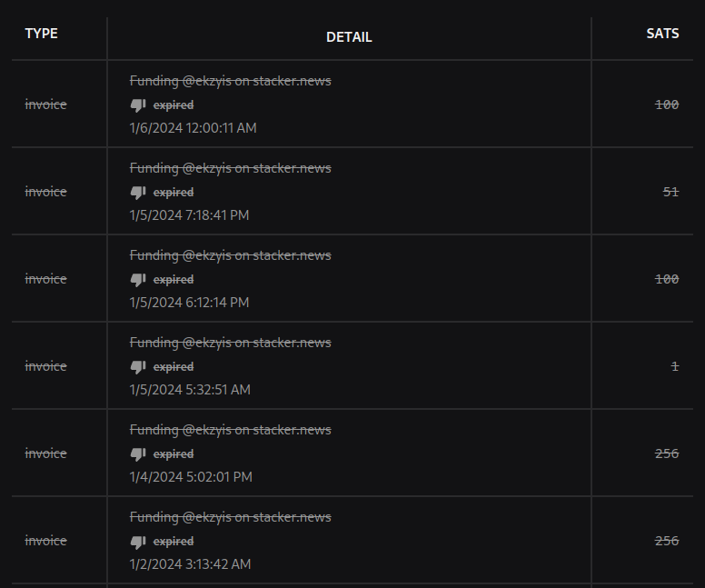Click the timestamp 1/4/2024 5:02:01 PM
Viewport: 705px width, 588px height.
tap(191, 477)
